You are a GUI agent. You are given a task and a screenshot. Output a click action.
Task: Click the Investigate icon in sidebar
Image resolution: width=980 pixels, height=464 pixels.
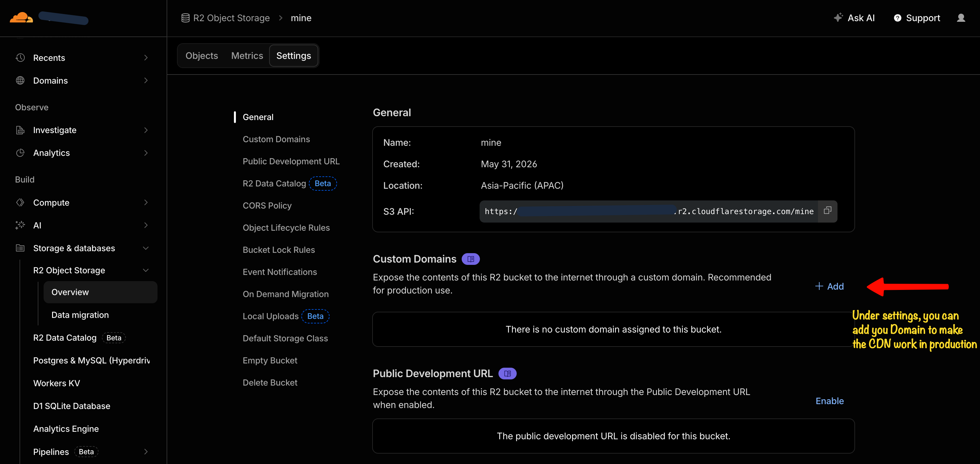point(20,130)
